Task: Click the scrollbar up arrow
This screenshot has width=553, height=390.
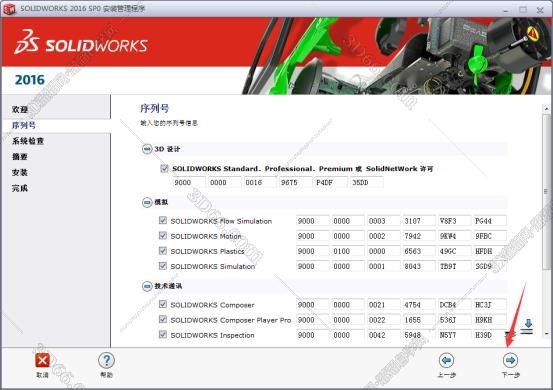Action: coord(546,109)
